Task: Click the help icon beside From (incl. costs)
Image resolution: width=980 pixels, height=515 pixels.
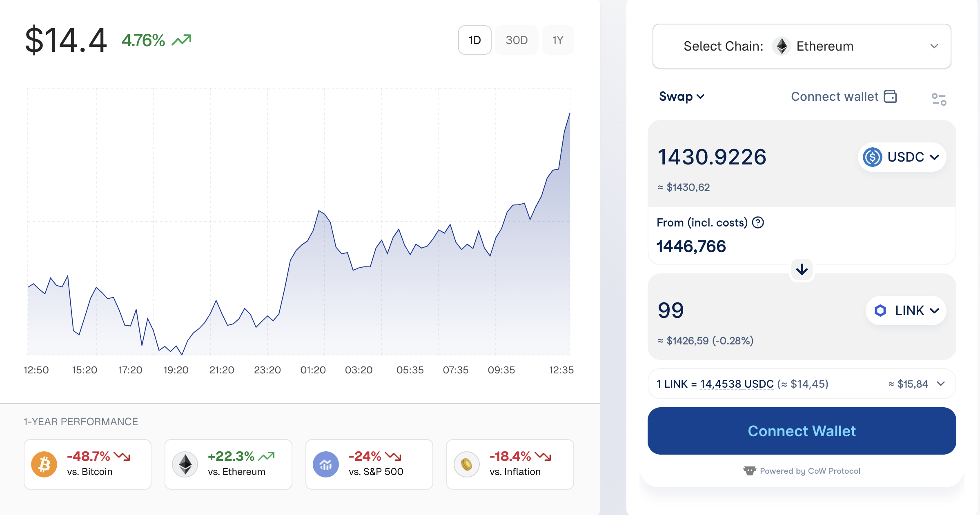Action: click(757, 222)
